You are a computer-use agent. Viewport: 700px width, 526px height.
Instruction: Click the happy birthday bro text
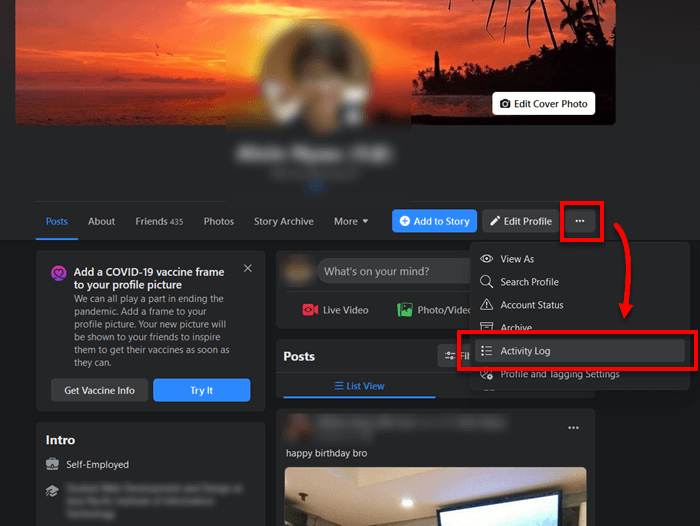[x=326, y=453]
